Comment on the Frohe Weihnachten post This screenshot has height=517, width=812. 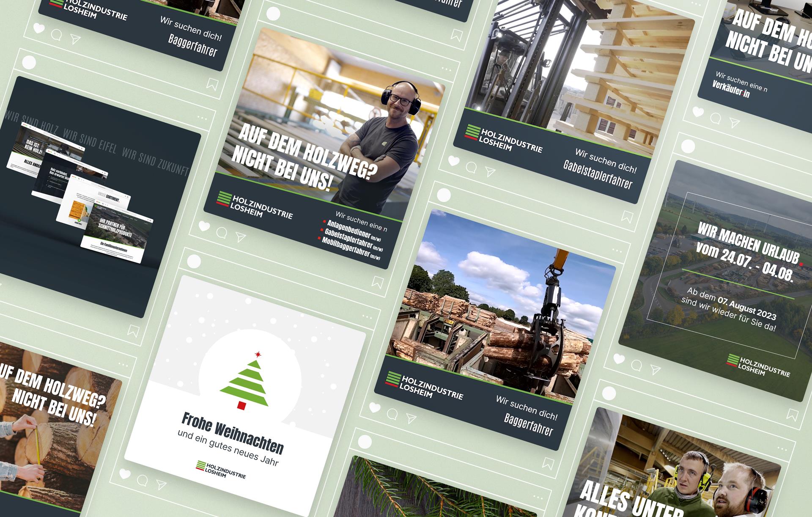[143, 480]
